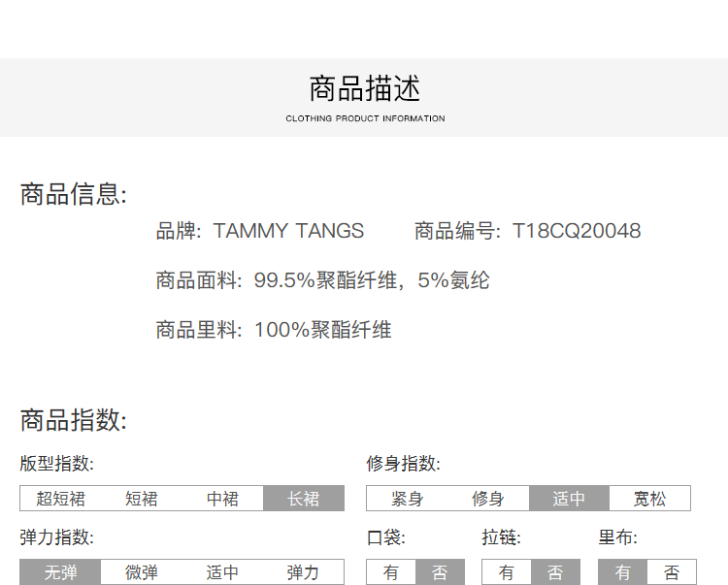The height and width of the screenshot is (585, 728).
Task: Select 宽松 fit option
Action: [650, 499]
